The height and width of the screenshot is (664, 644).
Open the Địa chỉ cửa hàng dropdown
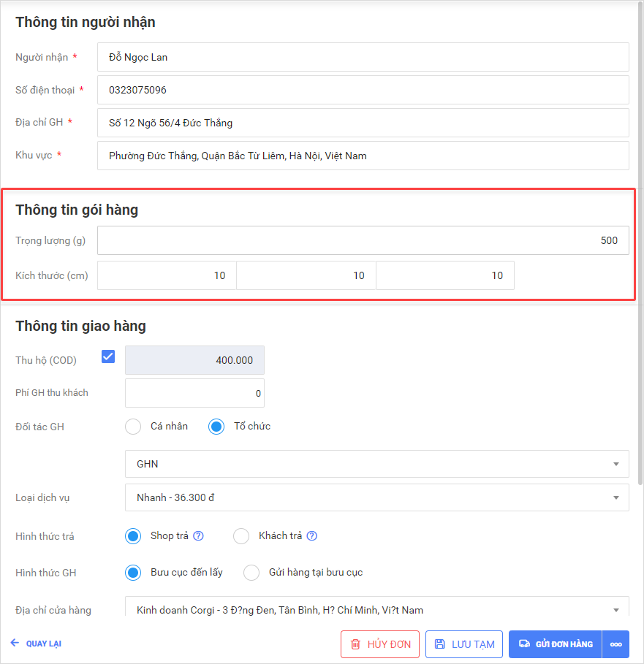click(x=376, y=610)
